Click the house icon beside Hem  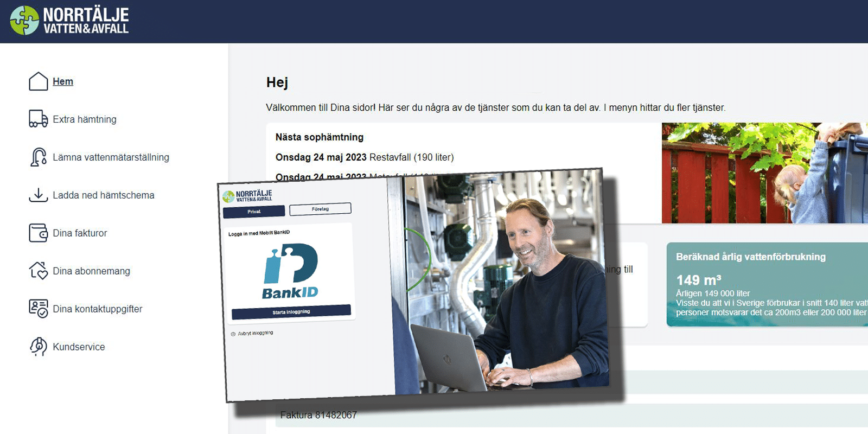pyautogui.click(x=39, y=81)
